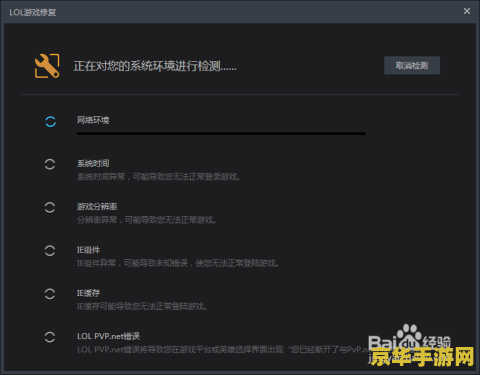The image size is (480, 375).
Task: Click the spinner icon beside 系统时间
Action: tap(50, 164)
